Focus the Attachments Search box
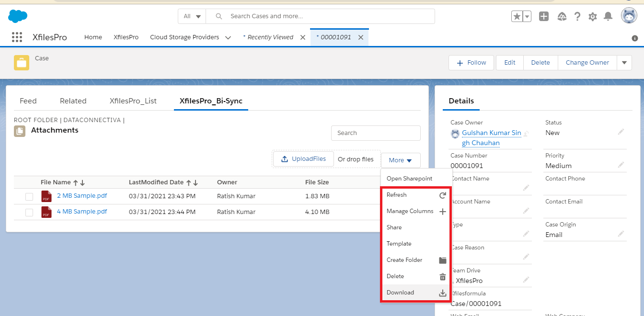This screenshot has height=316, width=644. (x=376, y=133)
